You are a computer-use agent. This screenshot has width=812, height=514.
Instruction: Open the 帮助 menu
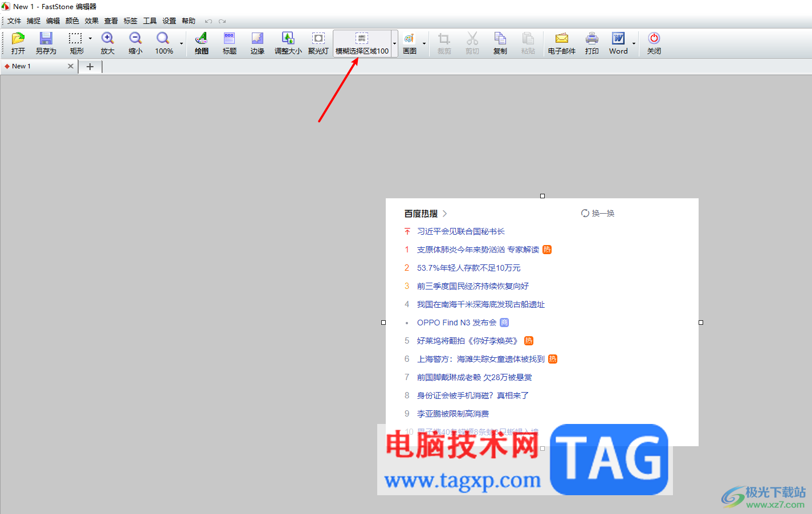tap(189, 21)
